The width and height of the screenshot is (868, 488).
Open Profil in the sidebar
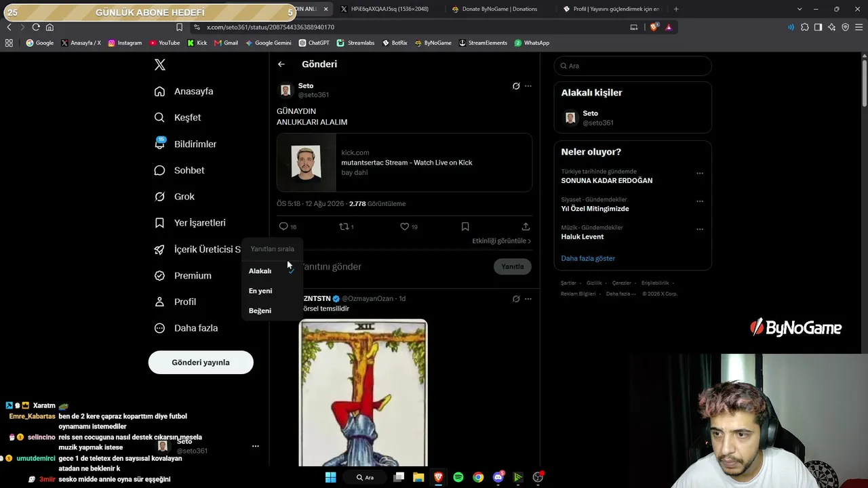(x=176, y=302)
